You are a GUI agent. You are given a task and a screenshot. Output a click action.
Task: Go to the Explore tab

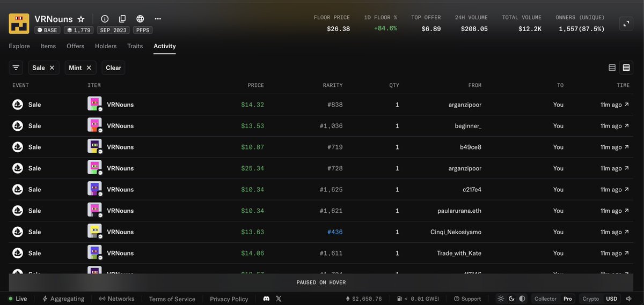pos(19,46)
